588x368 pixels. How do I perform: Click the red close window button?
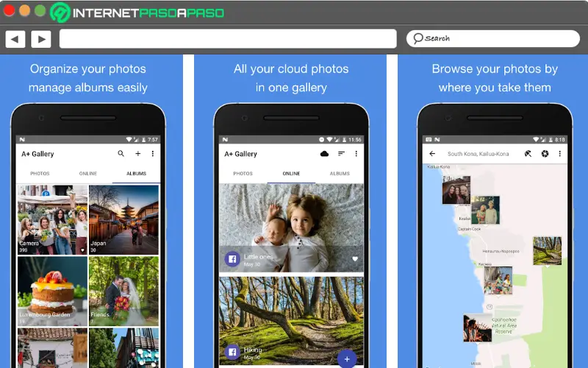[9, 10]
